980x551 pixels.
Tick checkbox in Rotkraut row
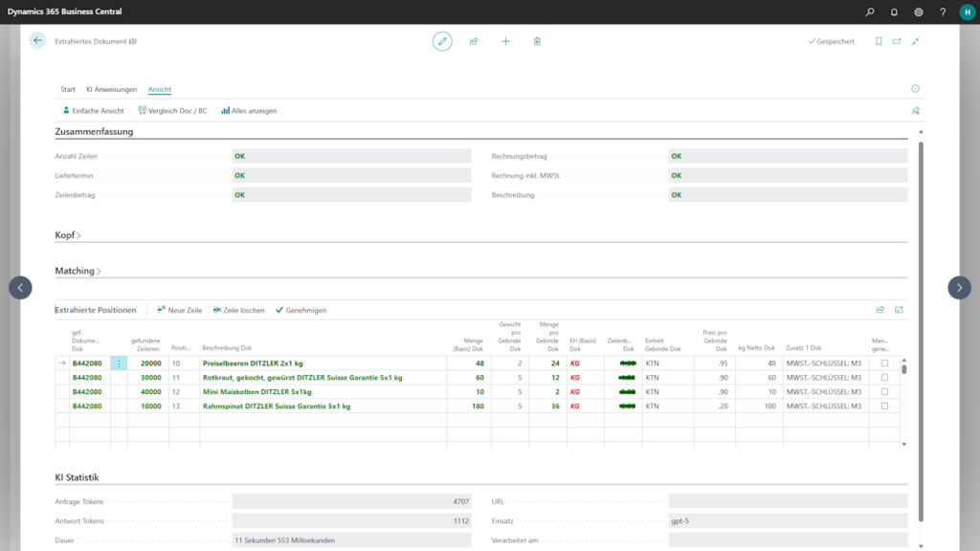884,378
